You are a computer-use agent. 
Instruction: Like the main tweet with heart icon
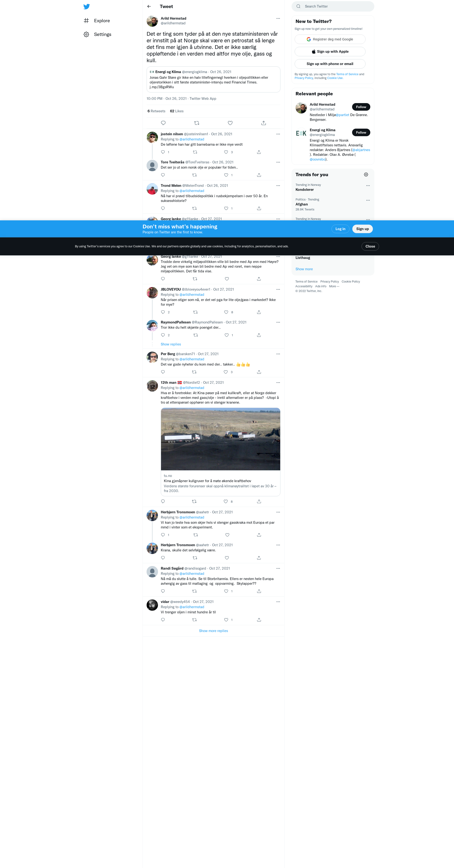(x=230, y=123)
